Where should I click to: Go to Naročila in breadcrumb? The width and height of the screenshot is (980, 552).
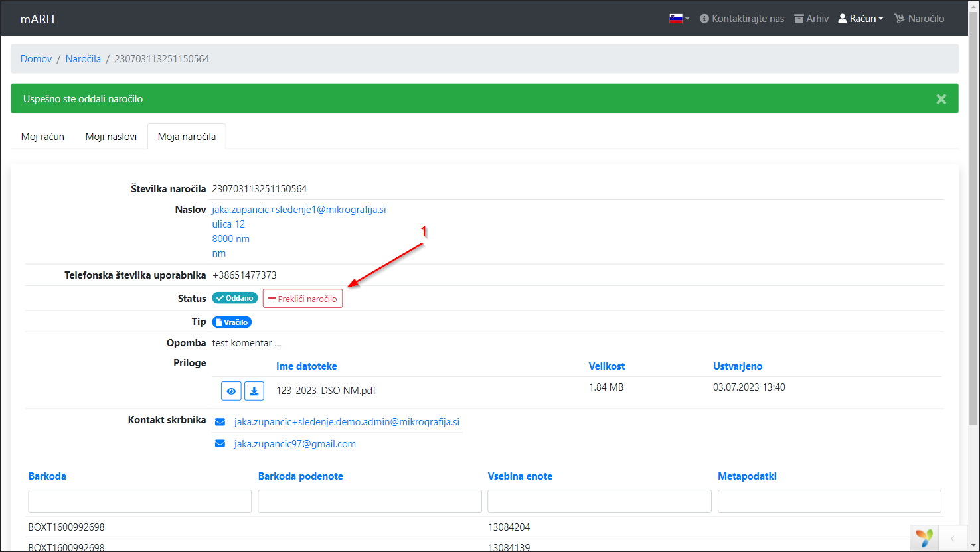pos(83,59)
